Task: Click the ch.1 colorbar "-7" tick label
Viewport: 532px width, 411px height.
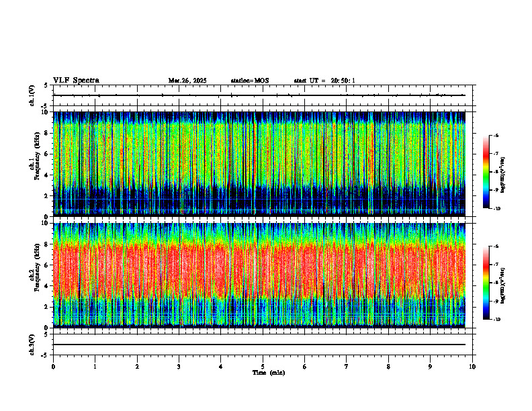Action: (496, 154)
